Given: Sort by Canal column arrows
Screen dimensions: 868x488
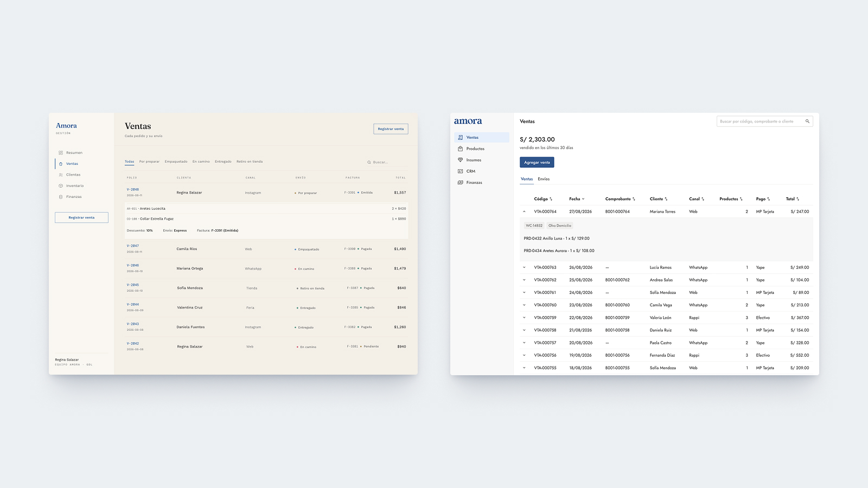Looking at the screenshot, I should [x=703, y=199].
